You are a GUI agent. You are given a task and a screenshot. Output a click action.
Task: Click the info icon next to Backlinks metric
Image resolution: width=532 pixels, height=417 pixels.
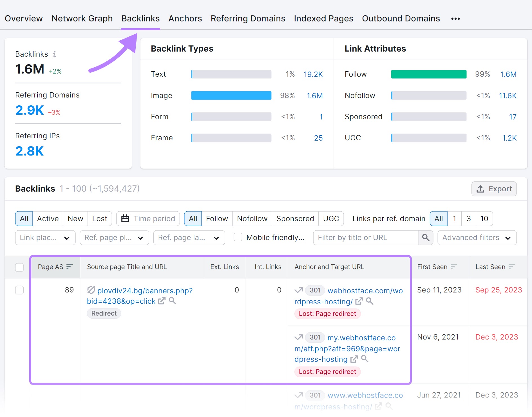pyautogui.click(x=55, y=54)
